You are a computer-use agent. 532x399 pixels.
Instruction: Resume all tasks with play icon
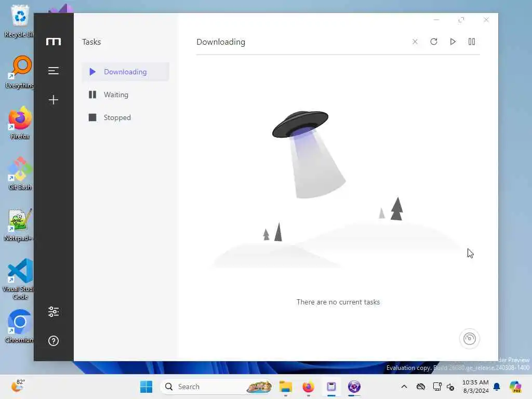(453, 42)
